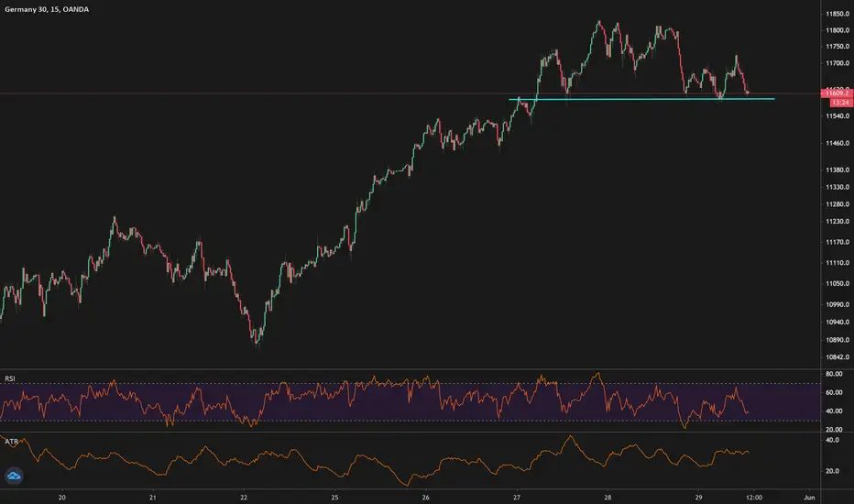854x504 pixels.
Task: Click the 10940.0 price scale label
Action: (x=838, y=322)
